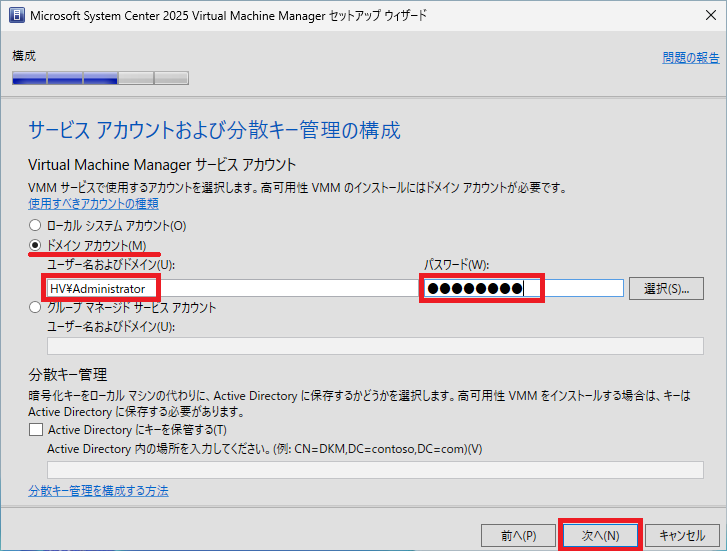Click the VMM setup wizard title bar icon
This screenshot has height=551, width=727.
click(17, 15)
